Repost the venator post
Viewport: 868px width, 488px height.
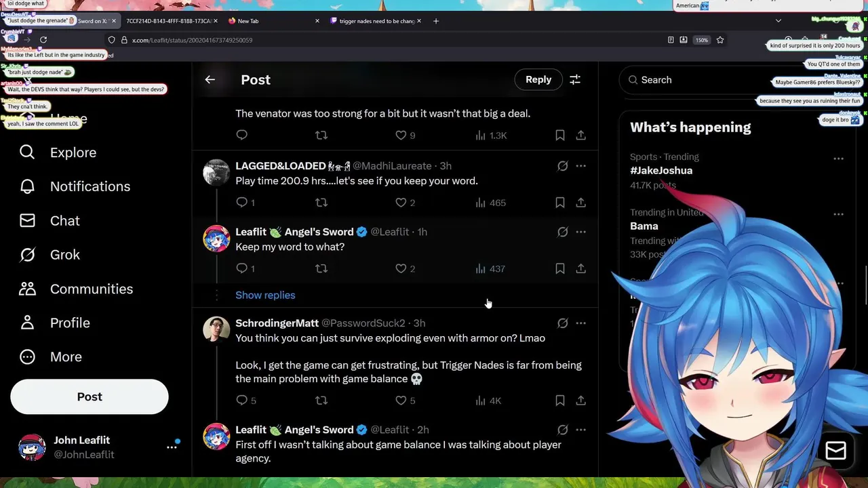tap(321, 135)
